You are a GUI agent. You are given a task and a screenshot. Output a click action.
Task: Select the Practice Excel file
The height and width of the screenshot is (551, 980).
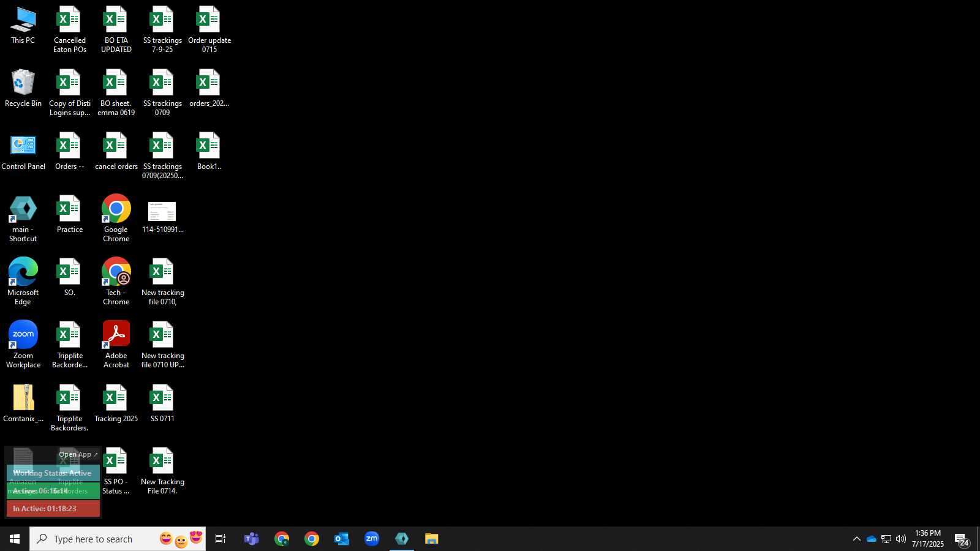[x=70, y=216]
